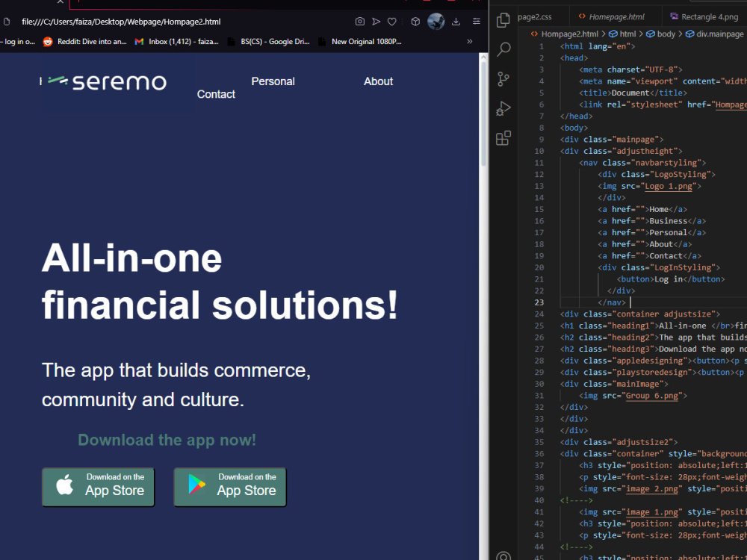Click the "Download the app now!" heading
Viewport: 747px width, 560px height.
click(x=167, y=440)
